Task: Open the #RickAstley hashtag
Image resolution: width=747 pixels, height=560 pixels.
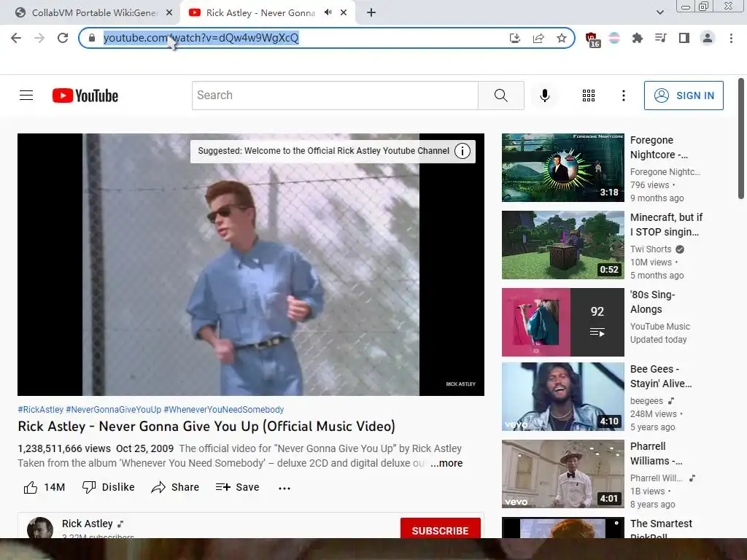Action: click(41, 410)
